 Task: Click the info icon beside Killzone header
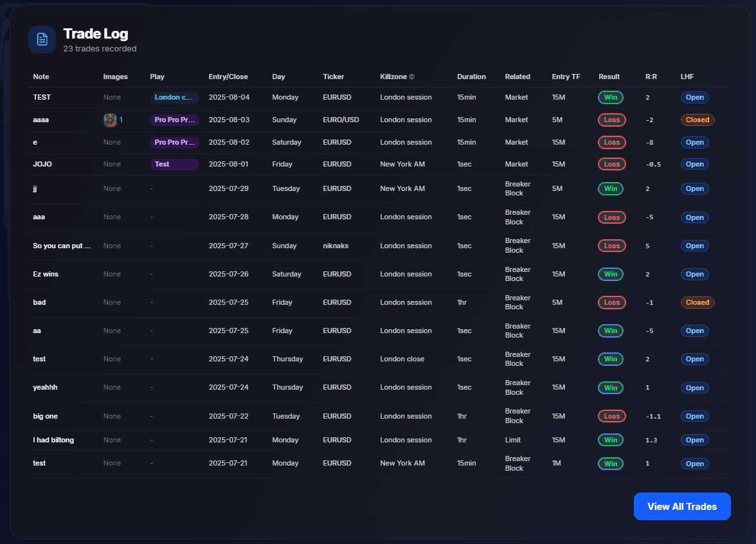[412, 77]
